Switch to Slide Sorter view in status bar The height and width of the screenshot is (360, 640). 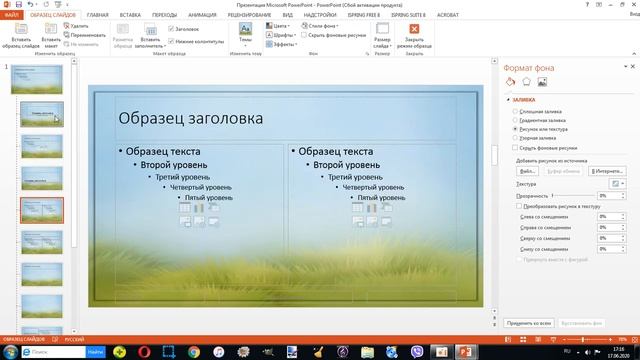tap(523, 340)
